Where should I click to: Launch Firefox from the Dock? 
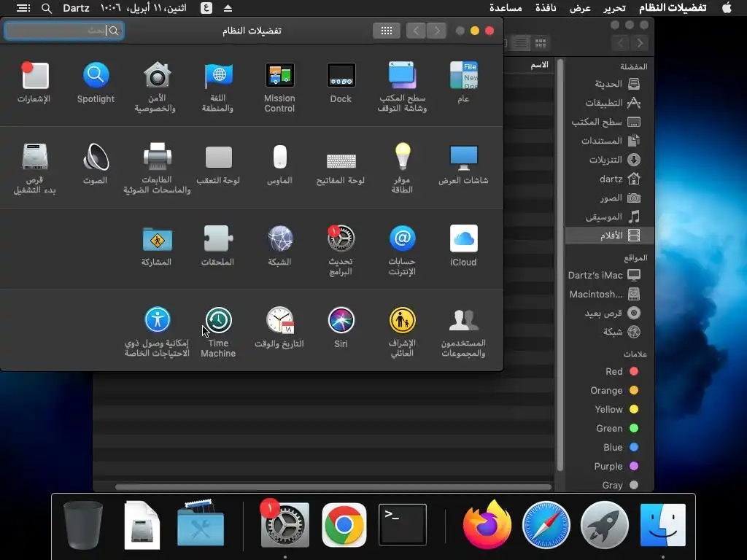pos(487,525)
